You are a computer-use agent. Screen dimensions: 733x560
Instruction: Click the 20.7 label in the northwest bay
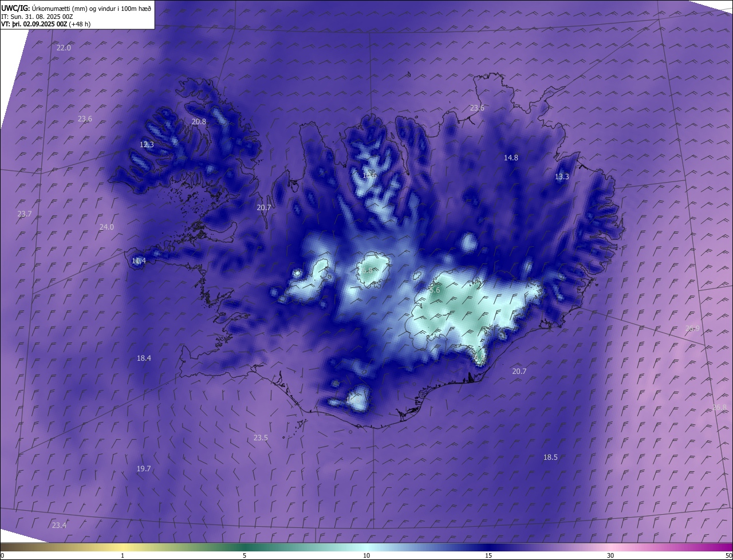point(263,208)
